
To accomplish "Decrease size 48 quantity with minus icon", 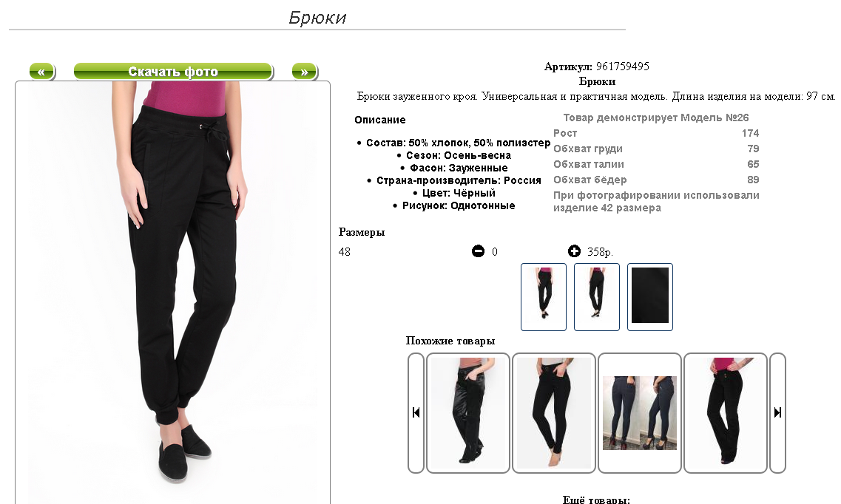I will tap(478, 251).
